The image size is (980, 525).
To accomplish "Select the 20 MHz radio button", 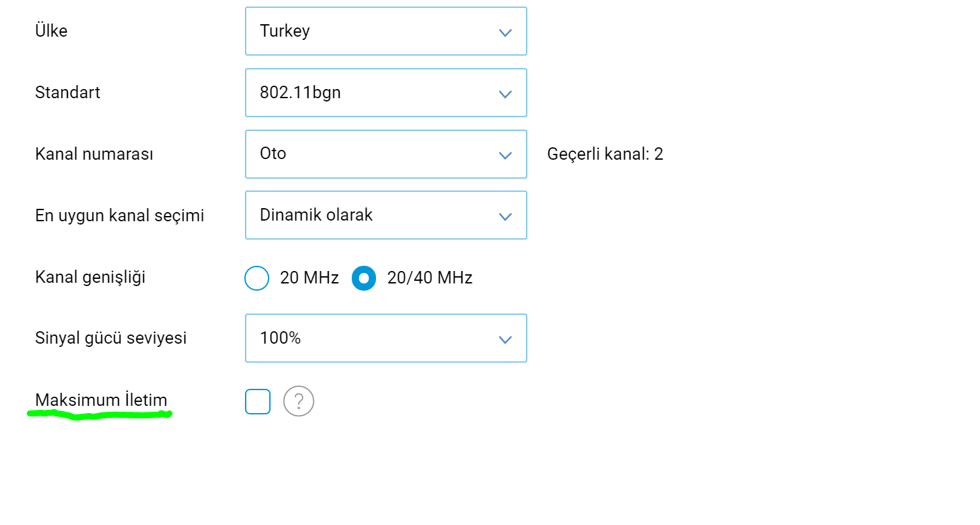I will click(x=257, y=278).
